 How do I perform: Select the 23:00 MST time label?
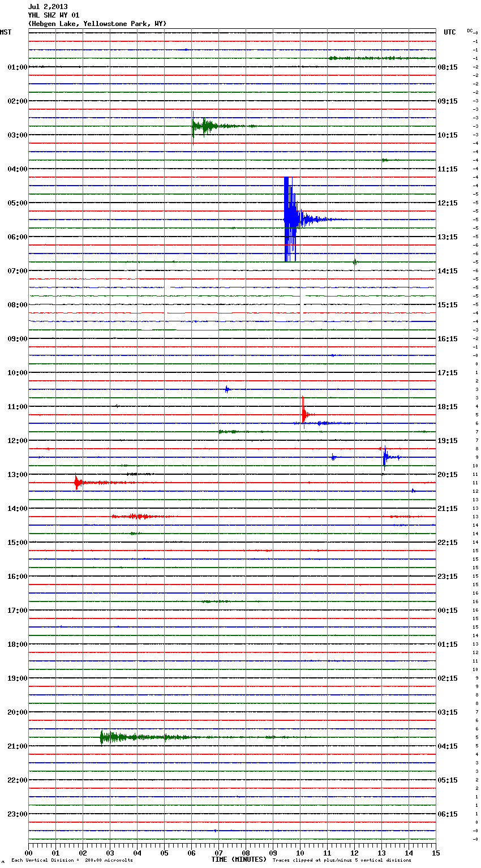click(18, 814)
